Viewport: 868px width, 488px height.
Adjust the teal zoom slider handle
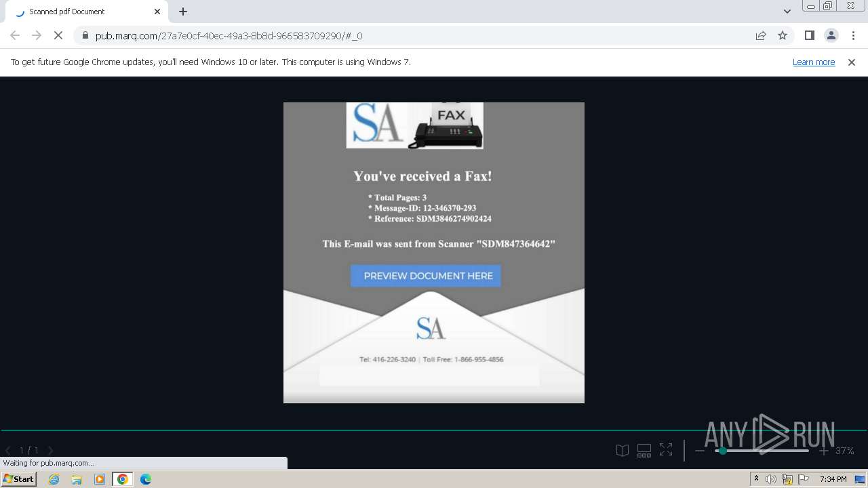pyautogui.click(x=723, y=451)
